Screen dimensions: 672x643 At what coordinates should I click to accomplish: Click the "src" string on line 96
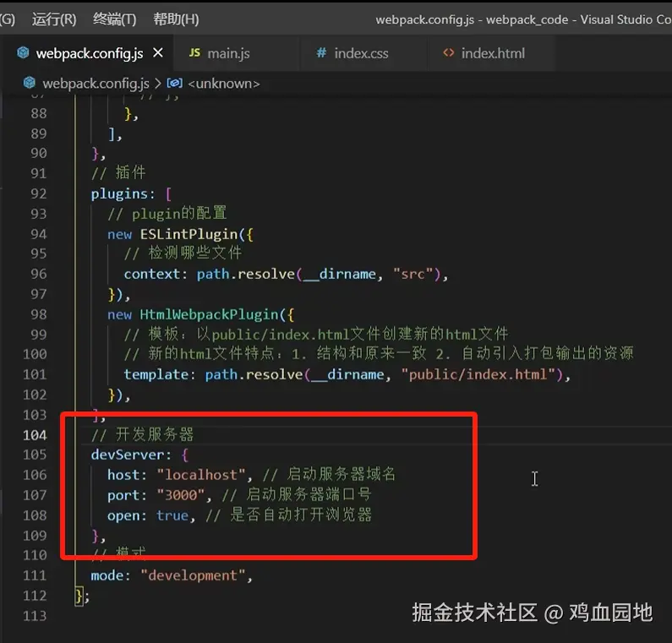(x=412, y=274)
